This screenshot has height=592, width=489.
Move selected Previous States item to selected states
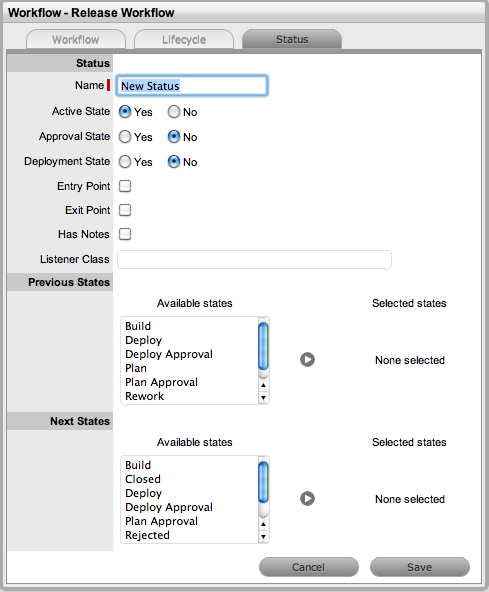click(x=307, y=359)
